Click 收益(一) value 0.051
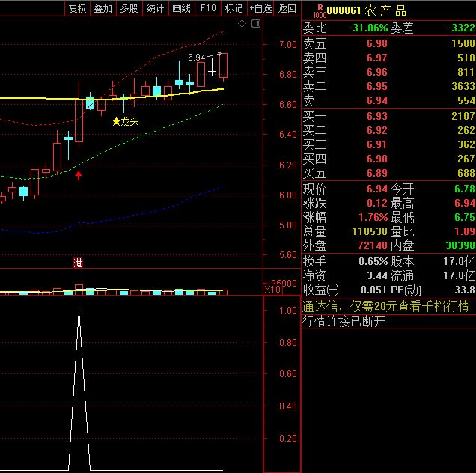This screenshot has height=473, width=476. pos(374,290)
